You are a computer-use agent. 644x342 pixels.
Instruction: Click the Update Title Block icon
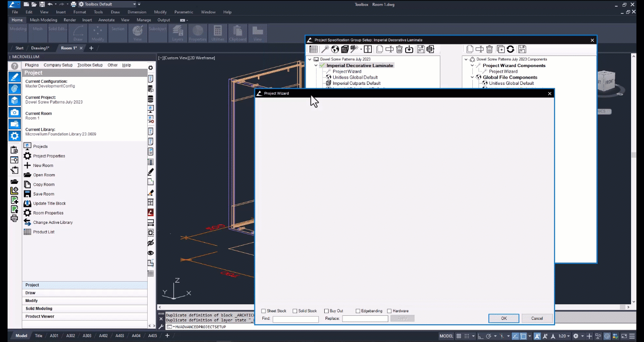pos(27,203)
